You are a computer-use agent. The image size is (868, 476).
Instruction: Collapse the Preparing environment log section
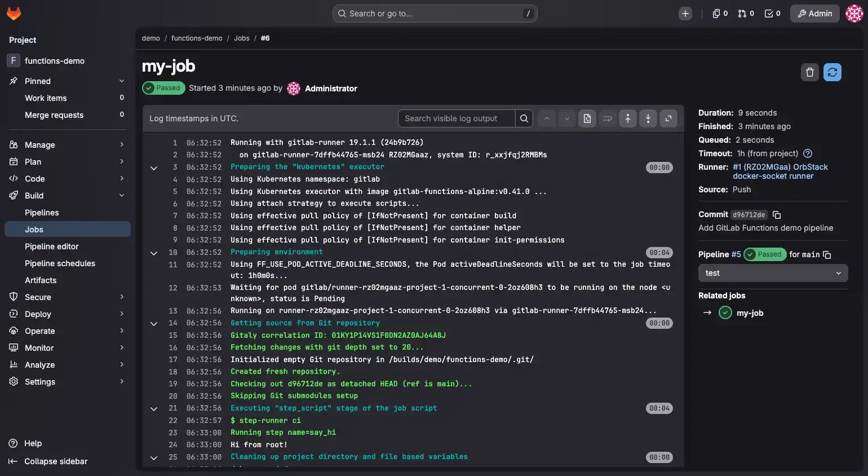click(154, 253)
